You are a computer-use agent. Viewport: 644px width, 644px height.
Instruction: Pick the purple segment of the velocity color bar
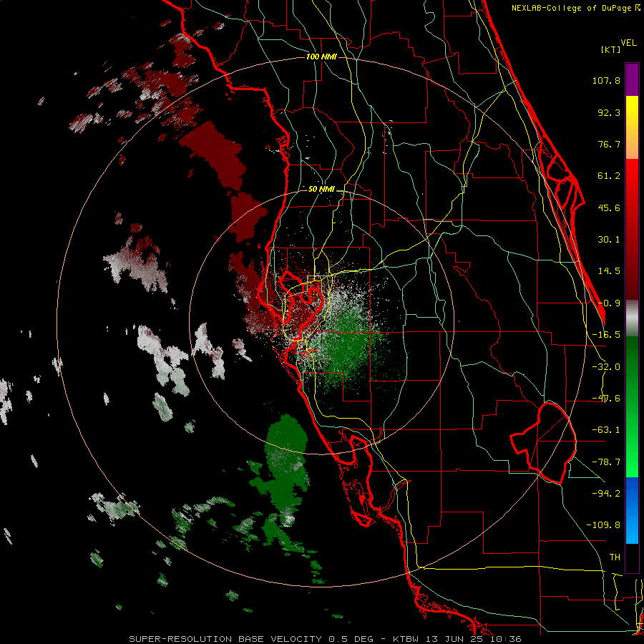[x=632, y=79]
